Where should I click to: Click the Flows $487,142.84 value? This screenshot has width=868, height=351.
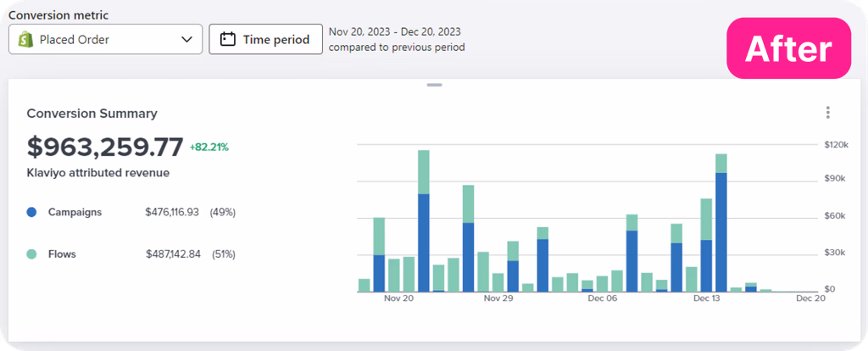172,253
